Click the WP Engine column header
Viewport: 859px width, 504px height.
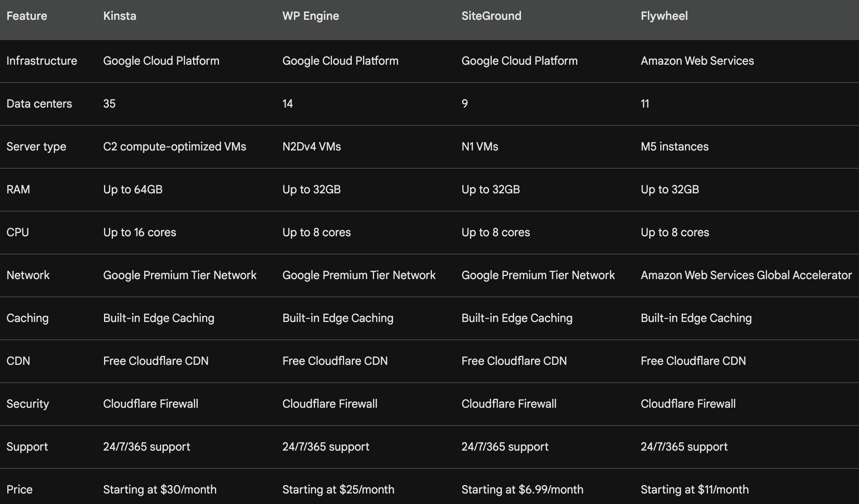pyautogui.click(x=310, y=16)
